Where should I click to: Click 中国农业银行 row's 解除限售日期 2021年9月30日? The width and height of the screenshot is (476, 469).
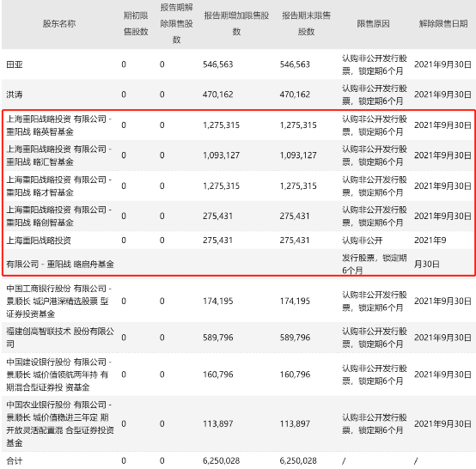point(442,423)
